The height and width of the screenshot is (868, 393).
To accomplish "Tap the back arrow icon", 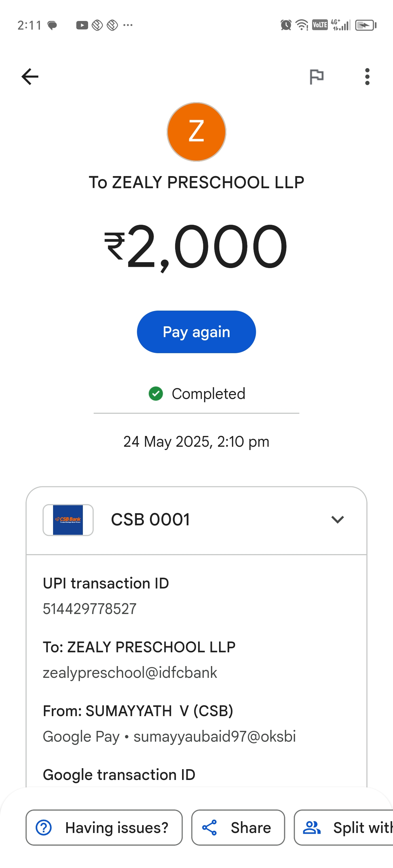I will pos(30,77).
